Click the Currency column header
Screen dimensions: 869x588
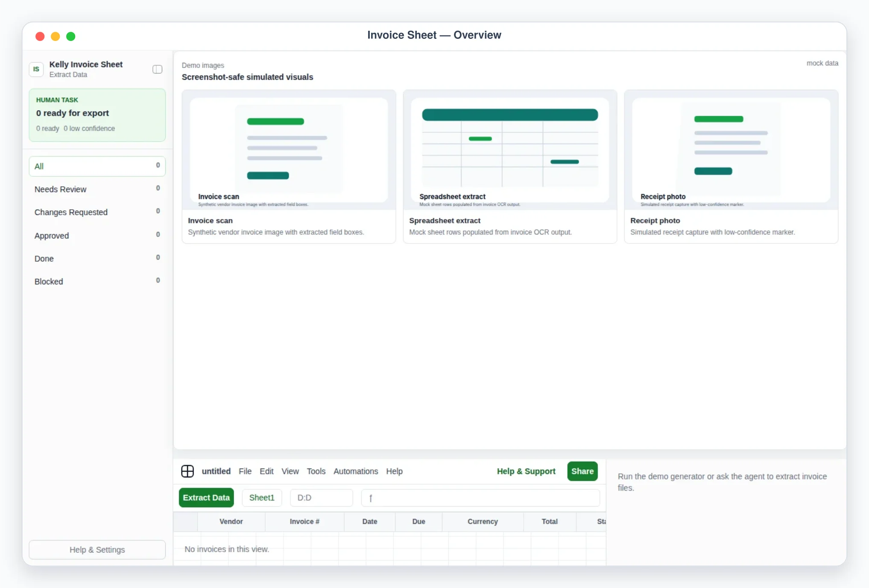coord(483,521)
